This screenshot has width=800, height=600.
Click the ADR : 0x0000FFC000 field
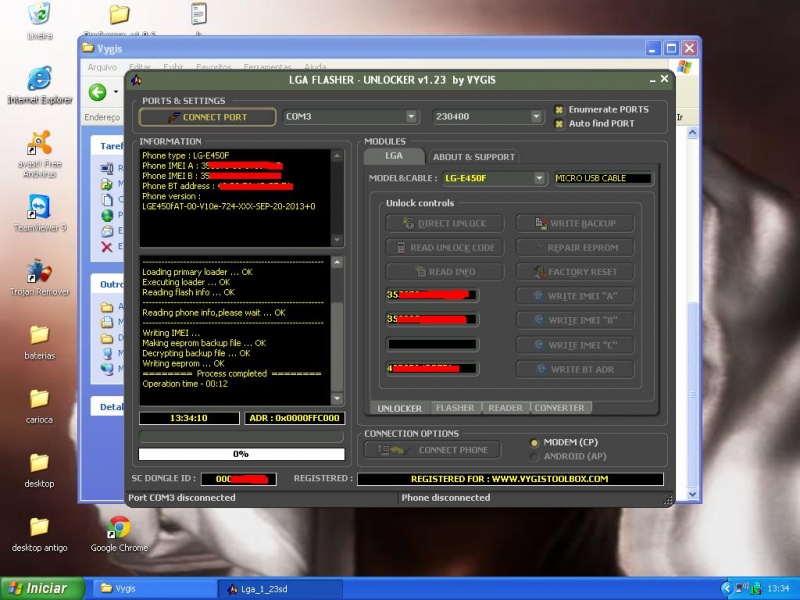tap(294, 418)
